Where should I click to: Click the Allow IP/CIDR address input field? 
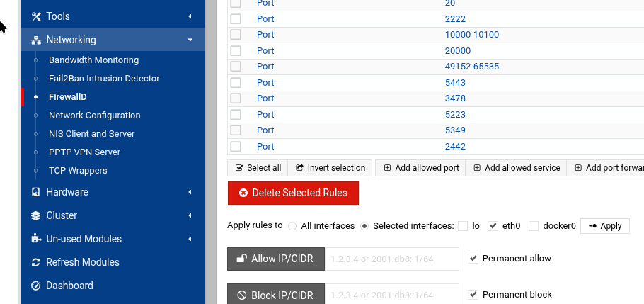tap(391, 259)
